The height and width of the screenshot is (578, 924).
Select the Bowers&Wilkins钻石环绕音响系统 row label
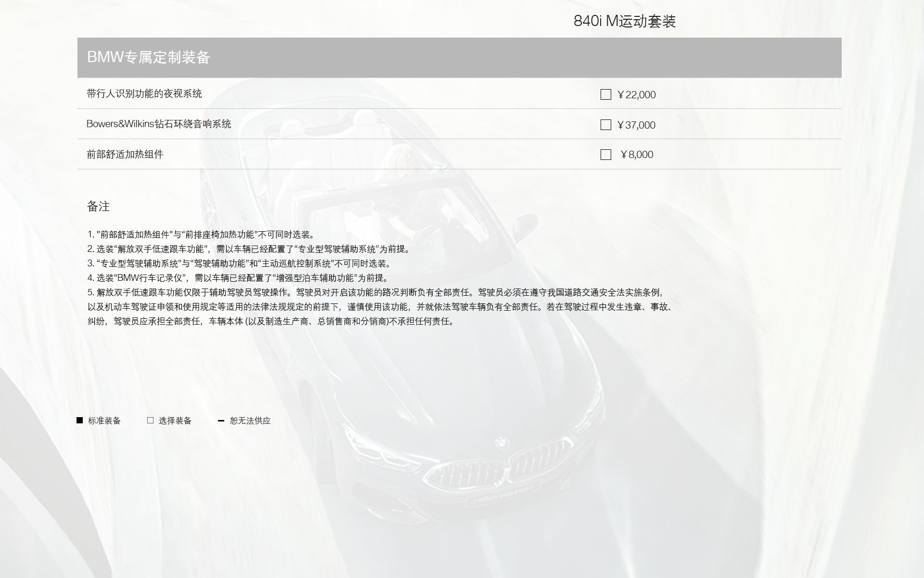[x=159, y=124]
